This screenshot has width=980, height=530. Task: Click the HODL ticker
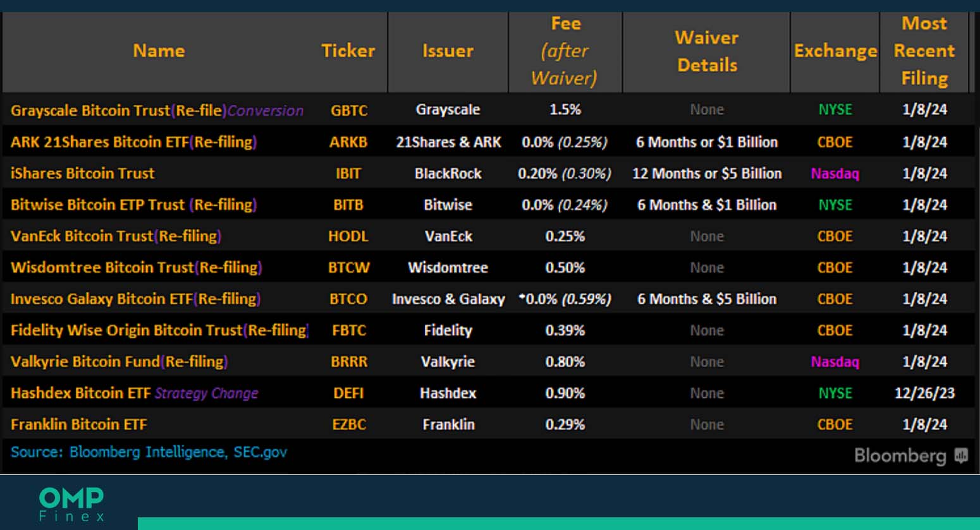(348, 236)
